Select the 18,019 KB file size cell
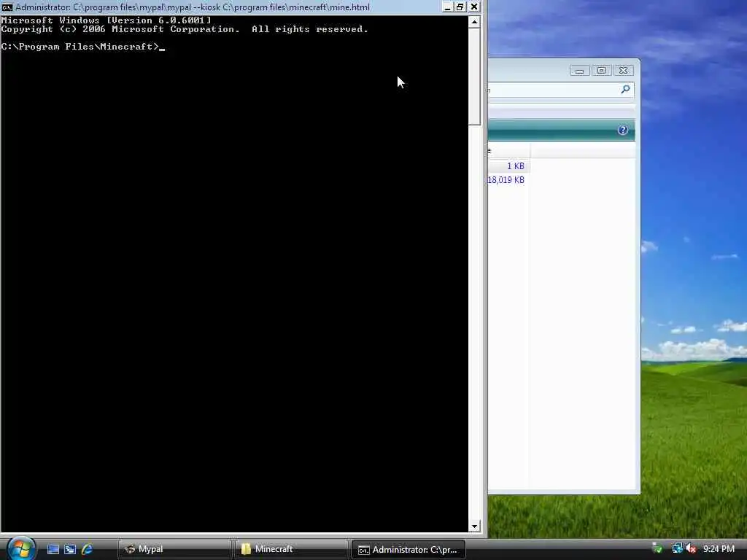 pos(506,180)
